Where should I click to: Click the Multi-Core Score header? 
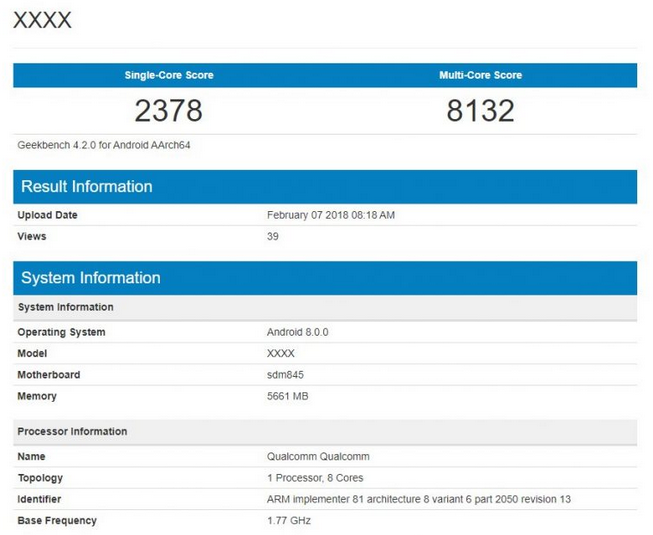(x=480, y=75)
